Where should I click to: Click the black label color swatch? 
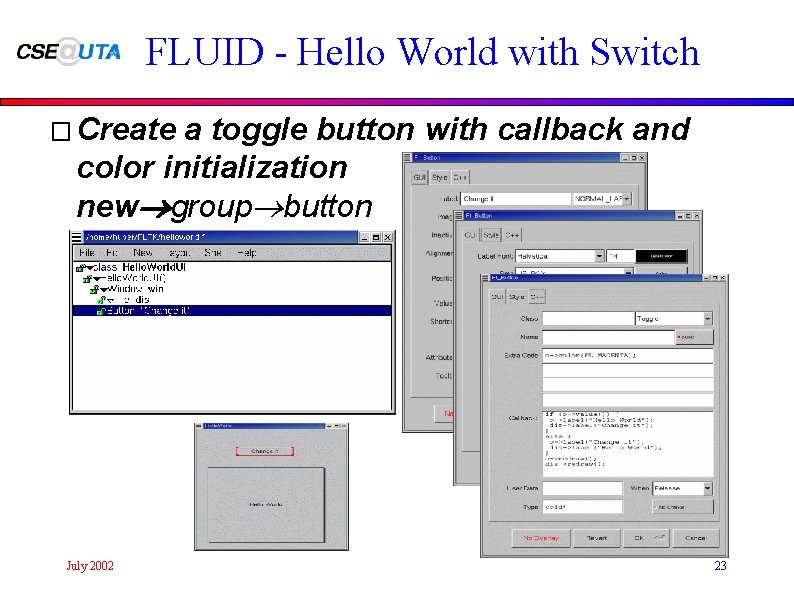pyautogui.click(x=661, y=256)
